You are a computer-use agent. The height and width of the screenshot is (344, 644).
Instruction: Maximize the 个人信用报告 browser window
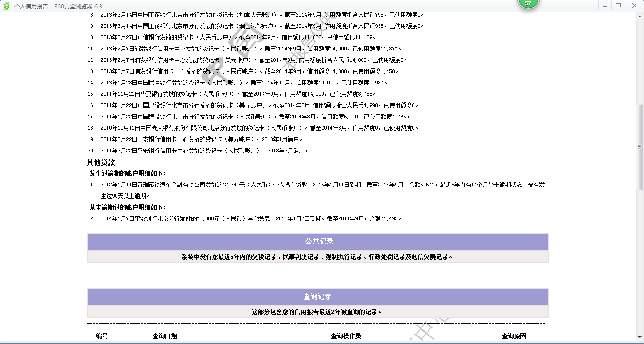(619, 5)
